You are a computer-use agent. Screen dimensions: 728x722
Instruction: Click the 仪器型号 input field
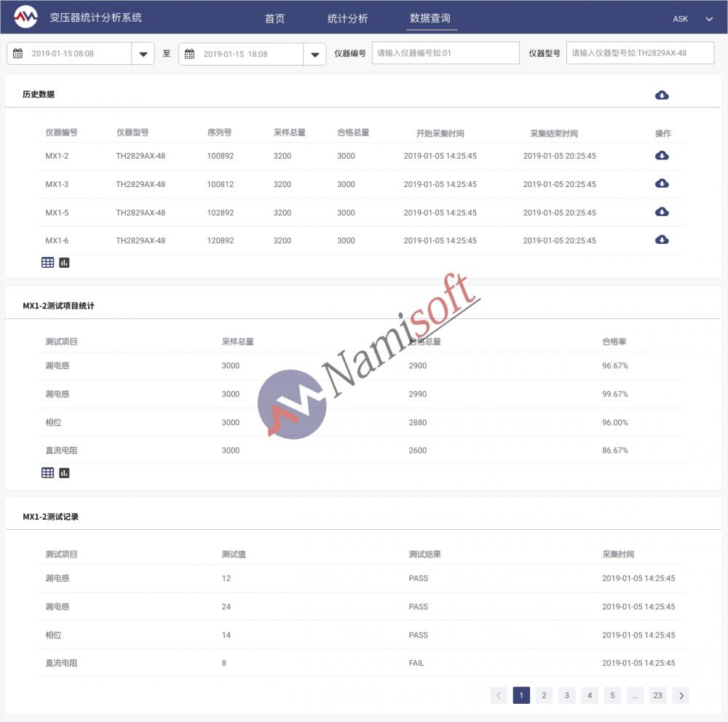tap(640, 53)
